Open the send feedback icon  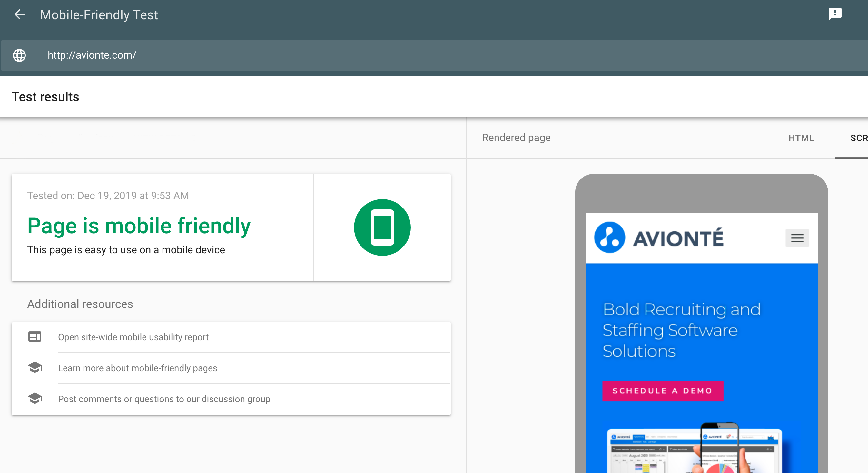point(835,14)
